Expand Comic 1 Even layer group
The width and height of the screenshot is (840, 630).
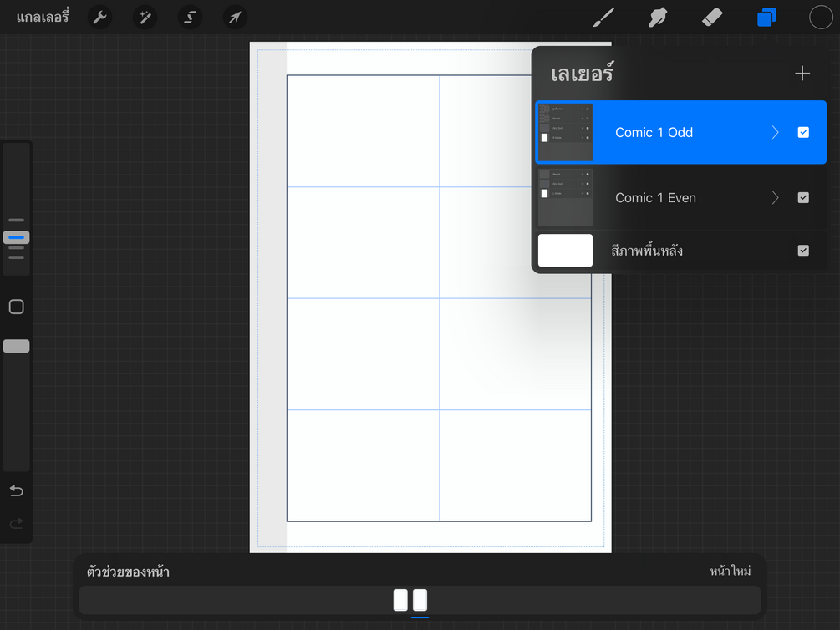(774, 197)
